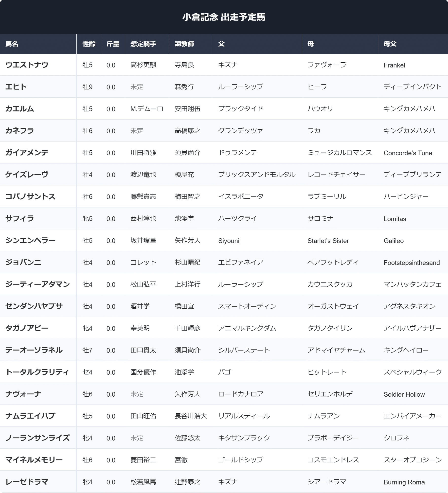Select horse name シンエンペラー
The height and width of the screenshot is (493, 448).
point(31,240)
